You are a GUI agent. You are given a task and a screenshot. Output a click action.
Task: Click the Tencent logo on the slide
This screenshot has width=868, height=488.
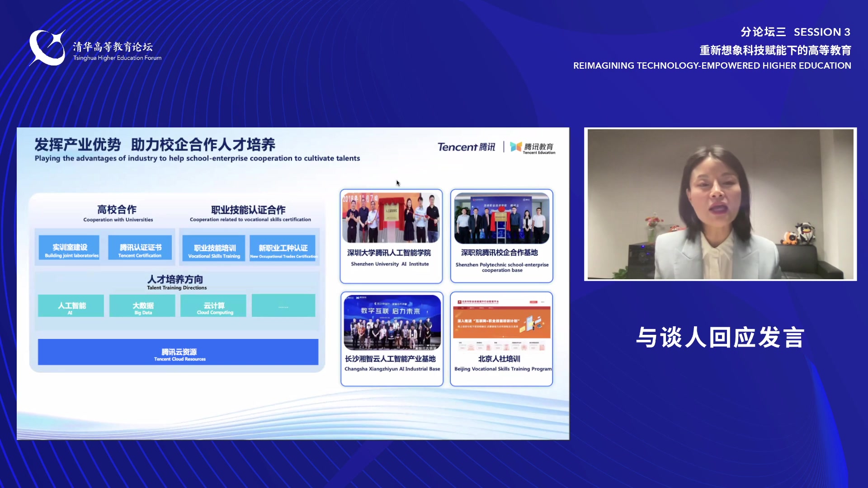(x=466, y=147)
